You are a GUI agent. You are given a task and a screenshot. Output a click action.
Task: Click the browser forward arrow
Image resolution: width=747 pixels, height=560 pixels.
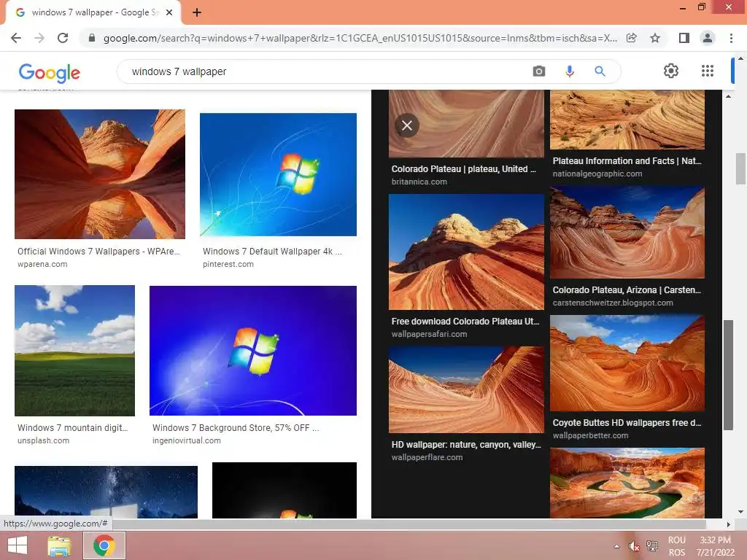coord(39,38)
